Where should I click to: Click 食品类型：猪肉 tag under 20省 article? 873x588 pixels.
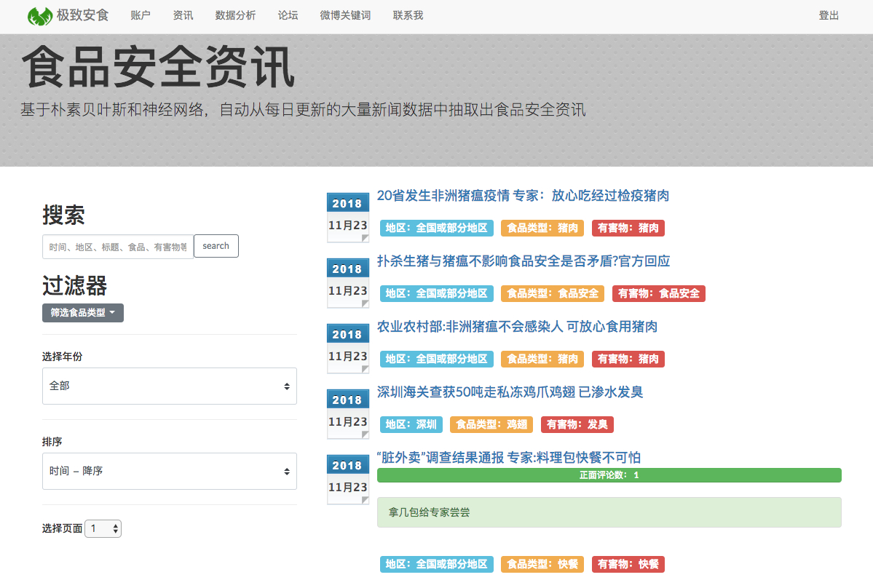tap(542, 228)
